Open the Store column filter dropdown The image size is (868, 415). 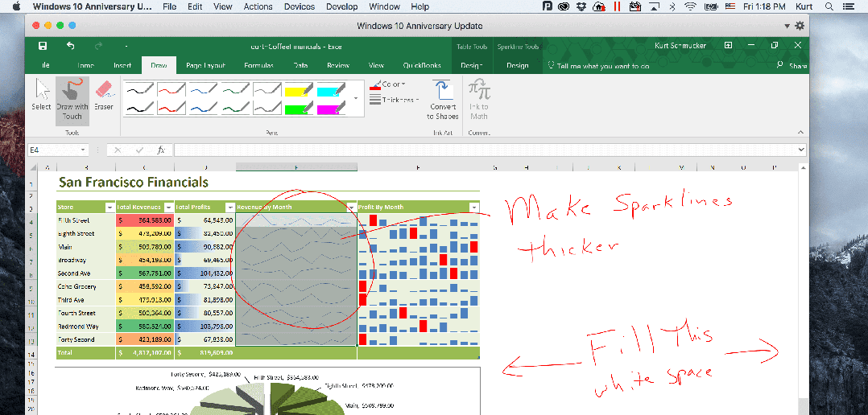click(109, 207)
